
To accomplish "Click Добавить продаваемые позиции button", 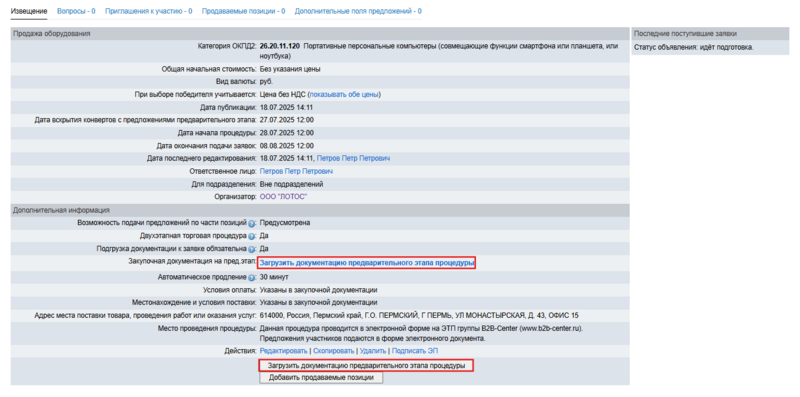I will pyautogui.click(x=321, y=378).
